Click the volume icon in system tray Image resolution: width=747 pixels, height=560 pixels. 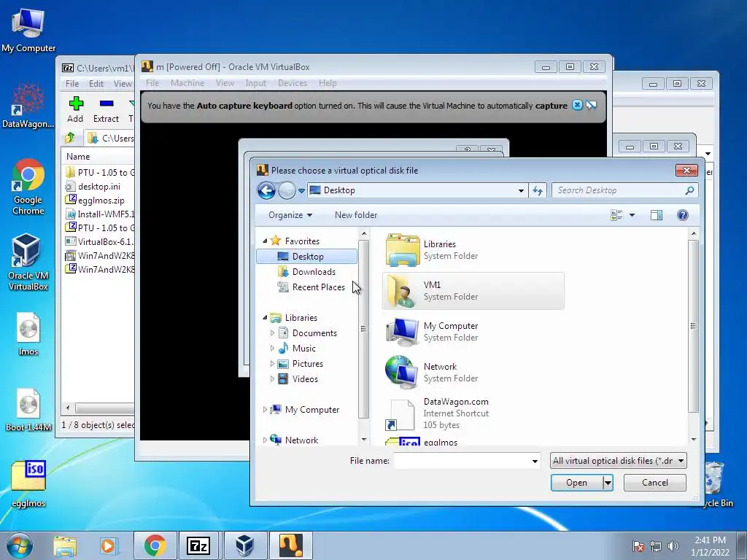click(x=673, y=546)
